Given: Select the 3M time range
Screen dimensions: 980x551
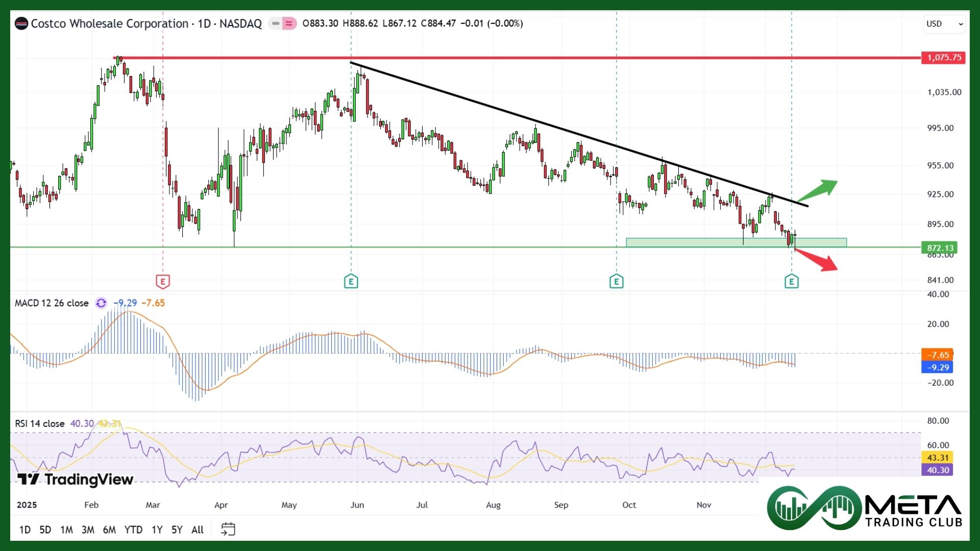Looking at the screenshot, I should click(88, 530).
